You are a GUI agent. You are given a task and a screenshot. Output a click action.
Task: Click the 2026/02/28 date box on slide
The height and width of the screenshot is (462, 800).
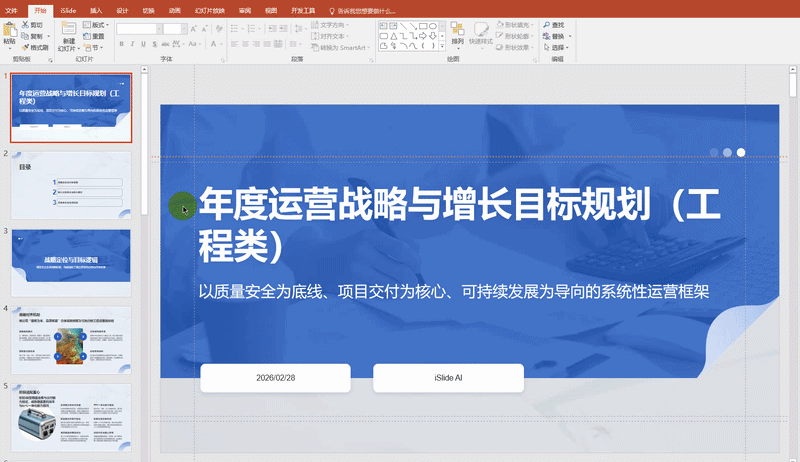276,378
